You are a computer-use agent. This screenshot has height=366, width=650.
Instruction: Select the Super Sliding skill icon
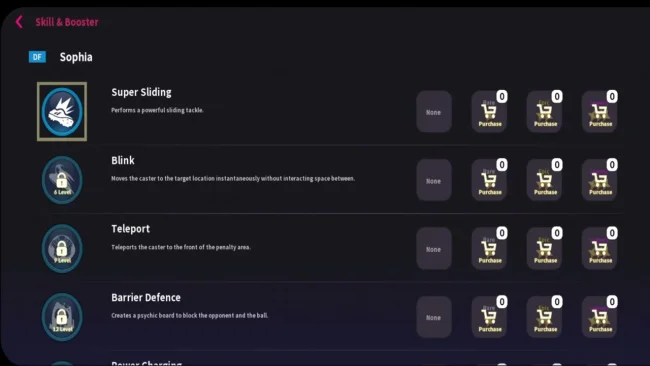pyautogui.click(x=62, y=111)
